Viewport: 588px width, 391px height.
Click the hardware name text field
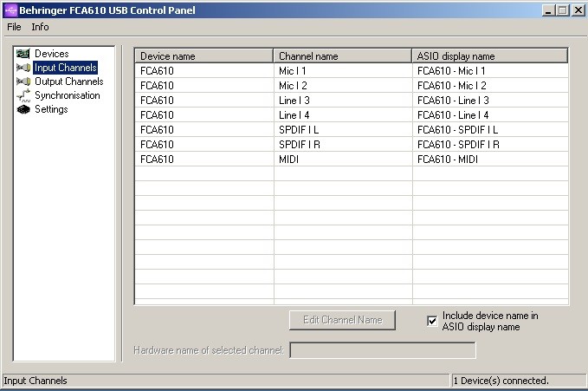pos(383,350)
